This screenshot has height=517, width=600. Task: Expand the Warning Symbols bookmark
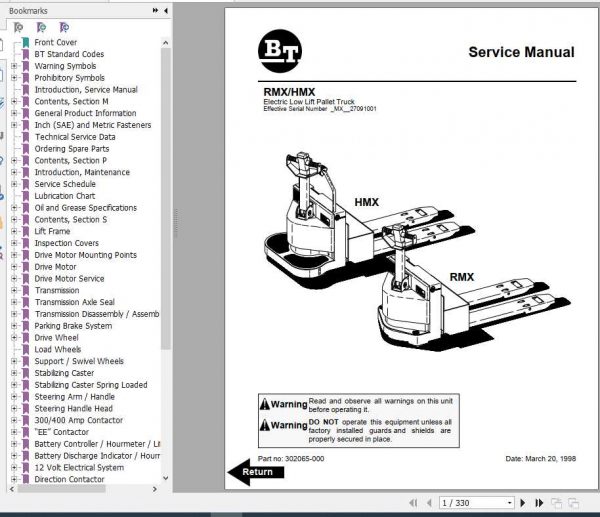pos(14,66)
